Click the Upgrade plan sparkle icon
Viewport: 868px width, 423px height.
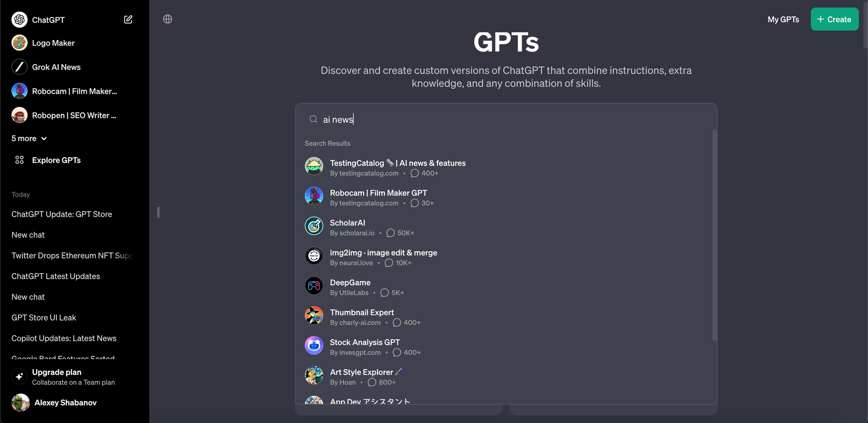20,377
